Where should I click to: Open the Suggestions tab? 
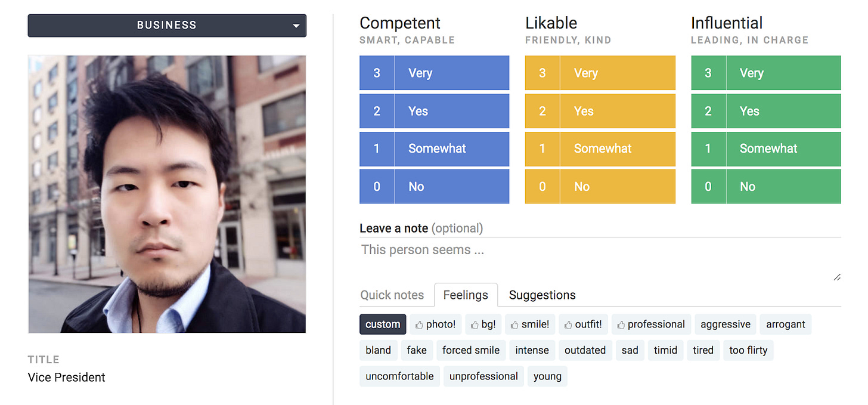[542, 295]
